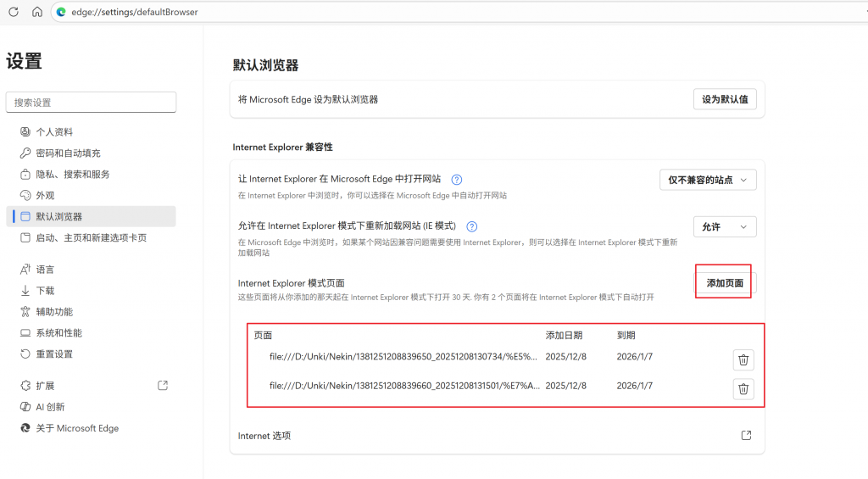The width and height of the screenshot is (868, 479).
Task: Open 个人资料 settings section
Action: (54, 132)
